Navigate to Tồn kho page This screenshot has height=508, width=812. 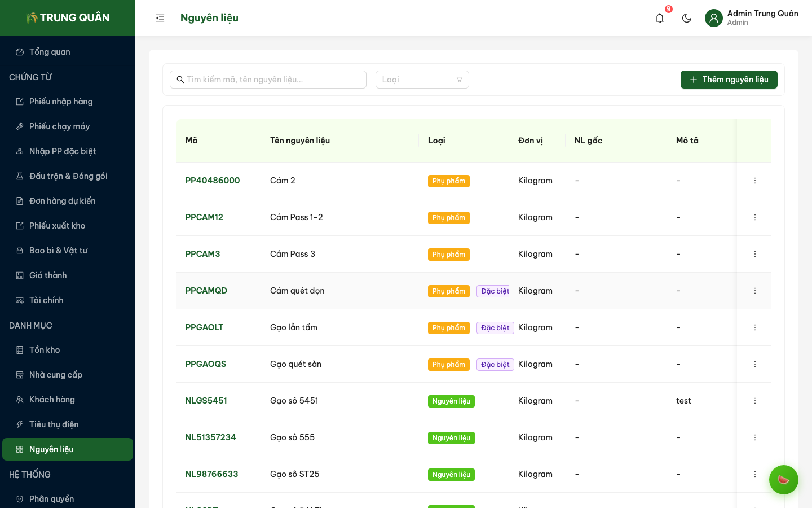pos(45,350)
